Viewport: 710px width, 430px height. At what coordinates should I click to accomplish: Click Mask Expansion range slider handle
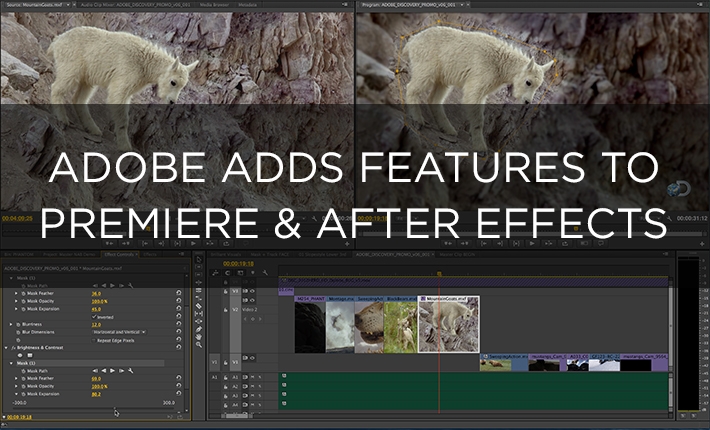[114, 408]
